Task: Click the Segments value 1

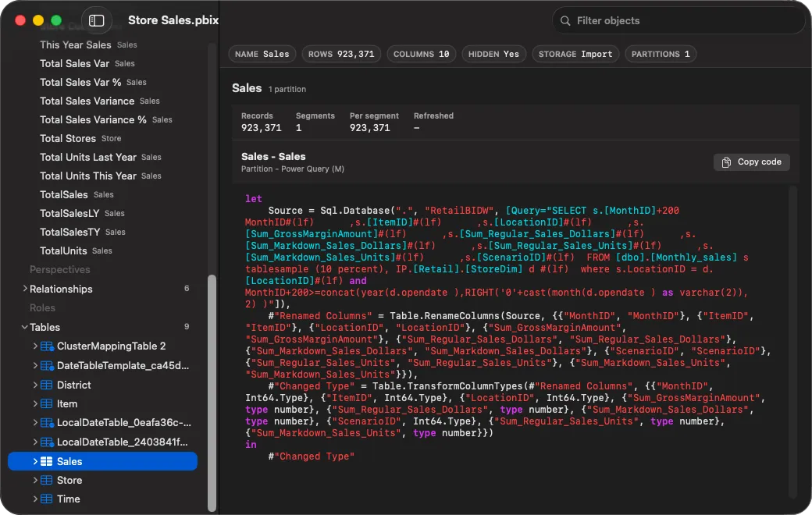Action: 298,128
